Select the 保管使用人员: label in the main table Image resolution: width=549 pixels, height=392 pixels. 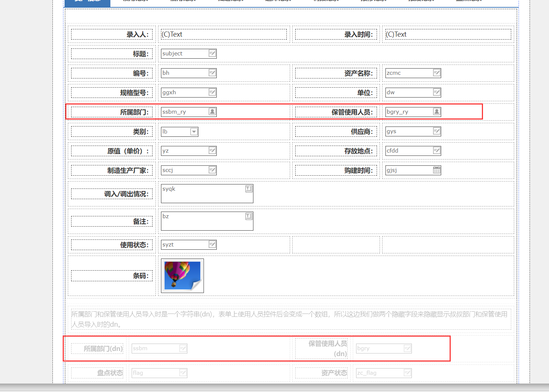[x=336, y=112]
